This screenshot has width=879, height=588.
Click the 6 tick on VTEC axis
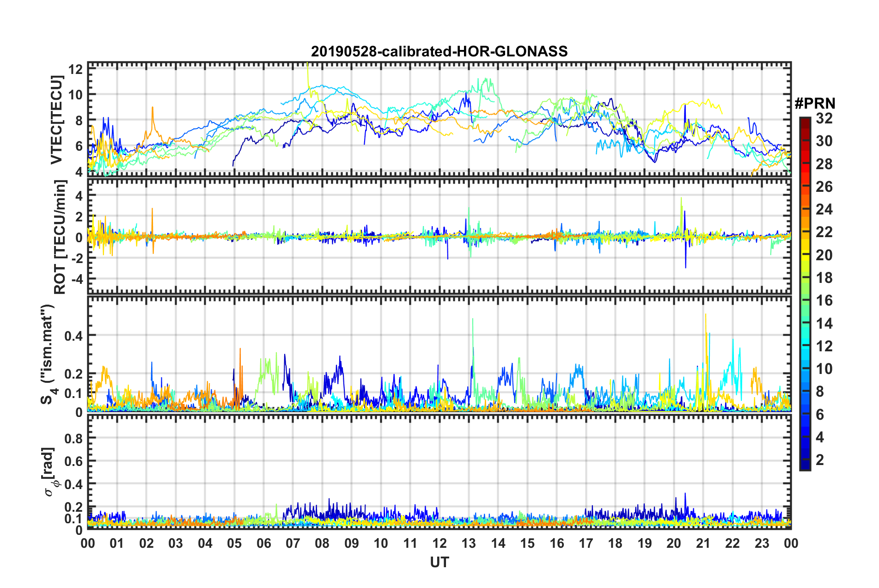79,146
